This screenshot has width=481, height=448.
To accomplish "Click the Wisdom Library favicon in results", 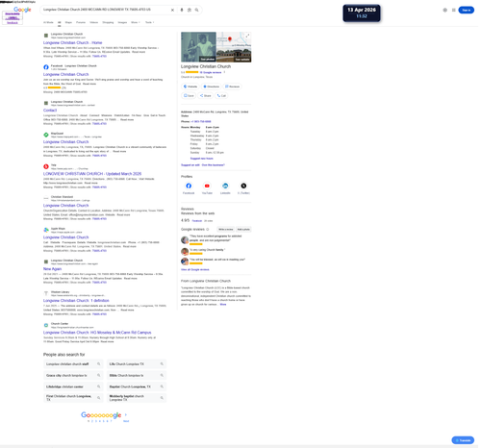I will [46, 293].
